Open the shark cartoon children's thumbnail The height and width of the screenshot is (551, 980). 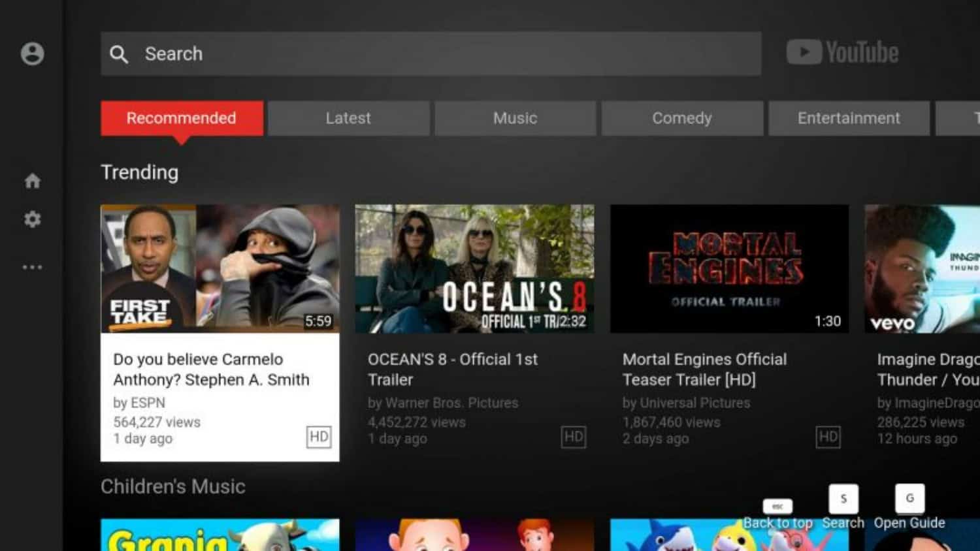point(729,535)
